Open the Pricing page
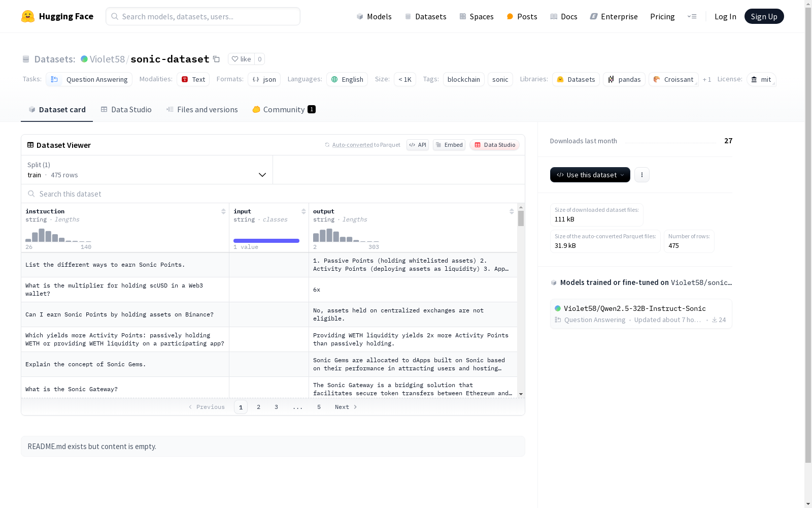Image resolution: width=812 pixels, height=508 pixels. point(662,16)
